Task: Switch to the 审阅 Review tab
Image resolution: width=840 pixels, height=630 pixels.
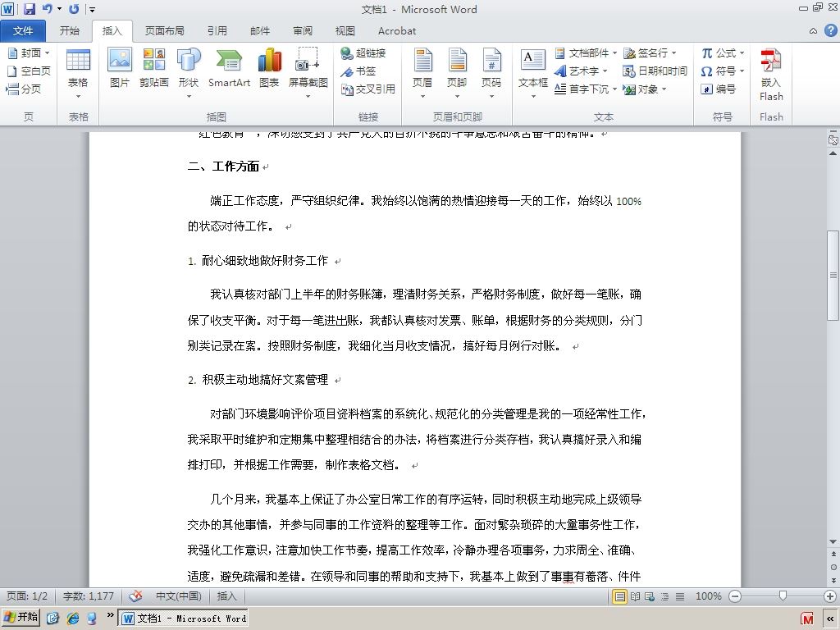Action: point(302,30)
